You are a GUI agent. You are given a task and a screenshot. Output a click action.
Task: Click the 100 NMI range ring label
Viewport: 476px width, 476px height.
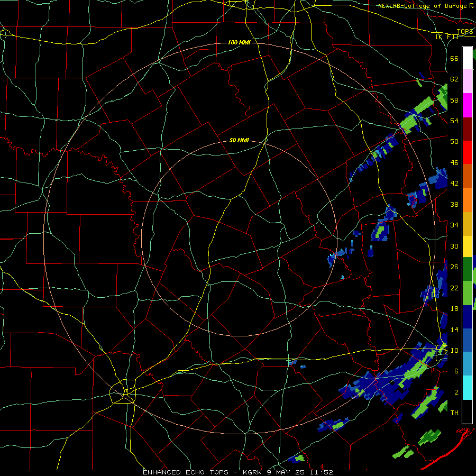239,42
